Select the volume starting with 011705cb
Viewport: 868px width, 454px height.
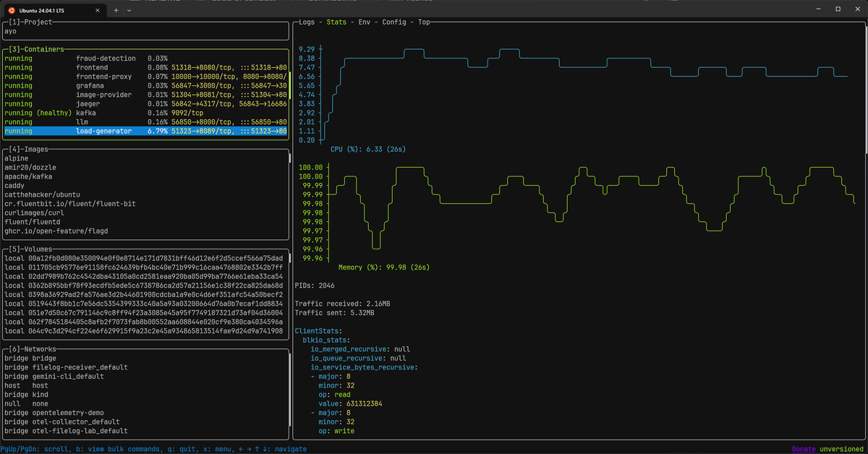145,267
